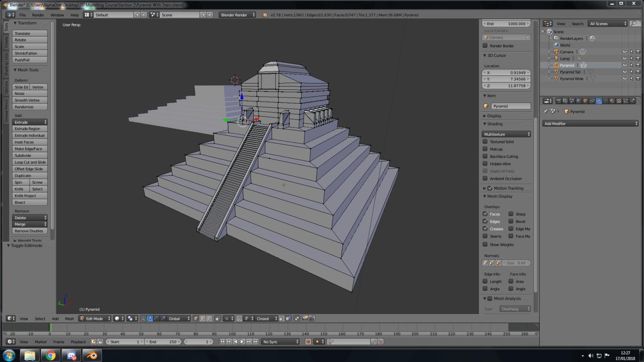Enable vertex select mode in 3D header
644x362 pixels.
196,319
